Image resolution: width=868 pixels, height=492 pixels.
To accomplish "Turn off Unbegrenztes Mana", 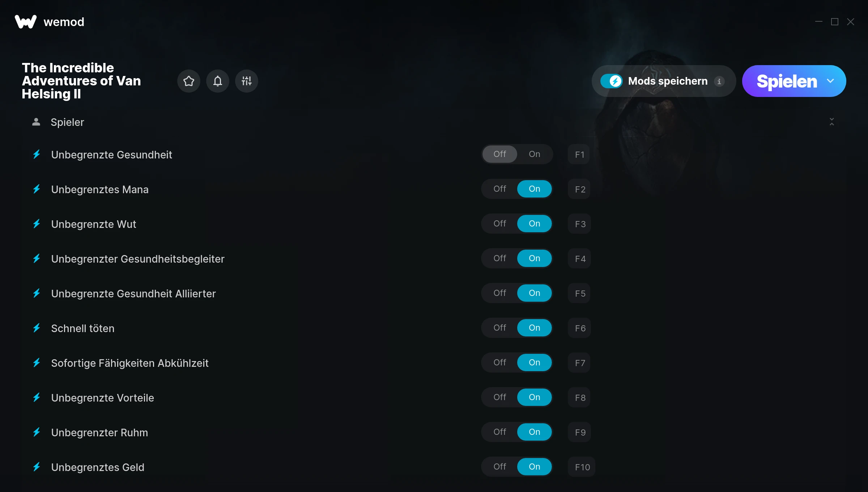I will [x=499, y=189].
